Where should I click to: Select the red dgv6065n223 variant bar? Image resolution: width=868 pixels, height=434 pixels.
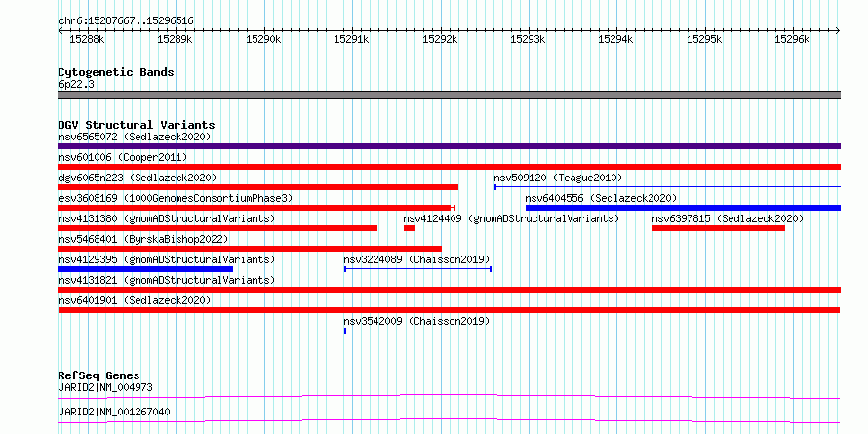coord(258,187)
